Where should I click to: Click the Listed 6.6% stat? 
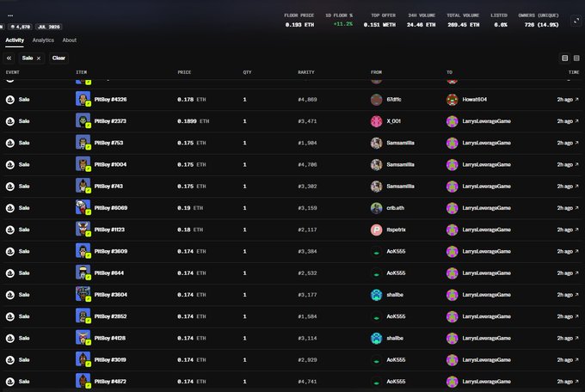click(499, 20)
